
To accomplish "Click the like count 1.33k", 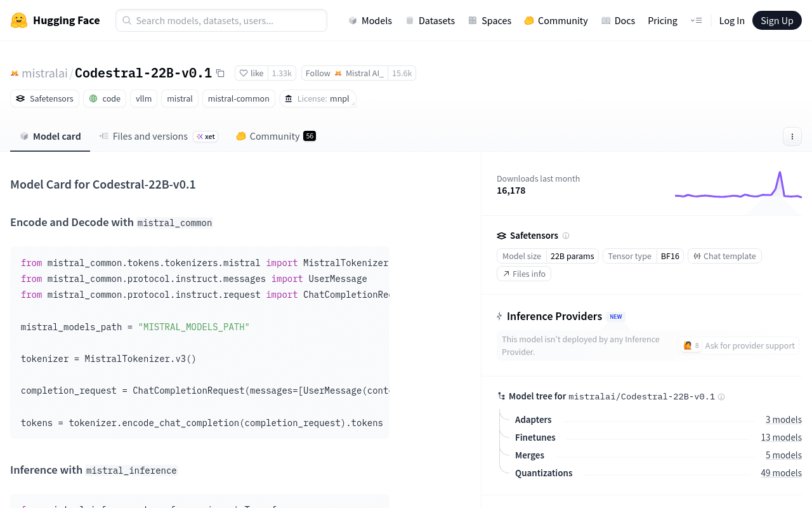I will 282,73.
